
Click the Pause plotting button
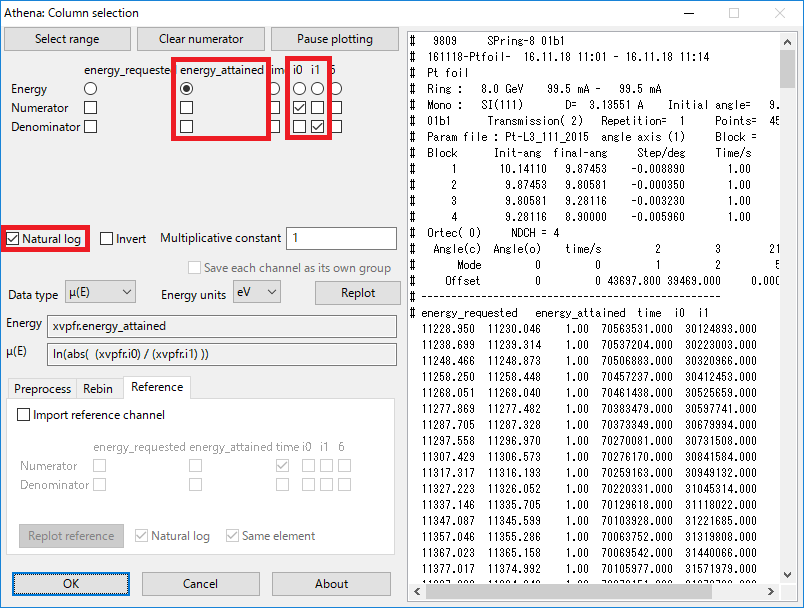pyautogui.click(x=335, y=39)
